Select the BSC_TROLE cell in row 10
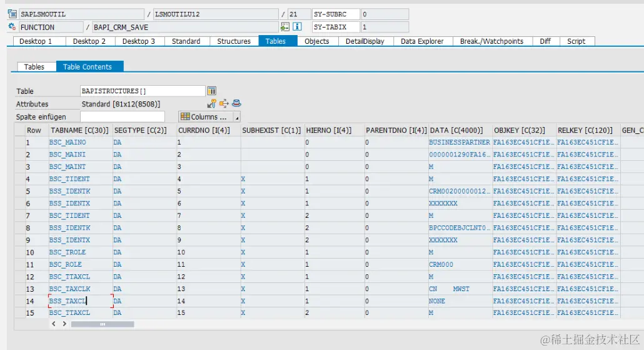This screenshot has height=350, width=644. [x=81, y=252]
